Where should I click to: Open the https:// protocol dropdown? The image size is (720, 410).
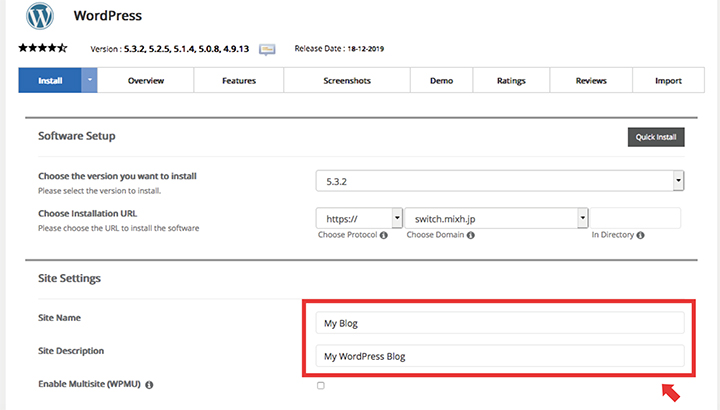359,218
